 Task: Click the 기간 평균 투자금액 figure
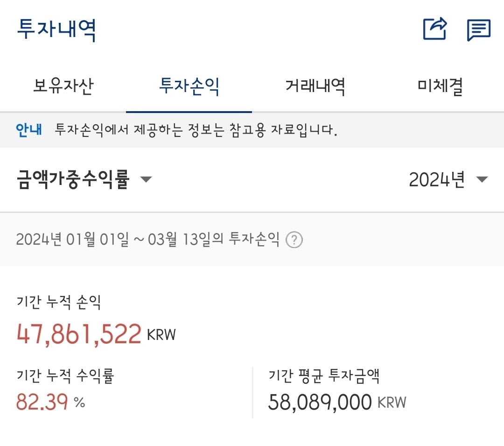click(x=322, y=403)
